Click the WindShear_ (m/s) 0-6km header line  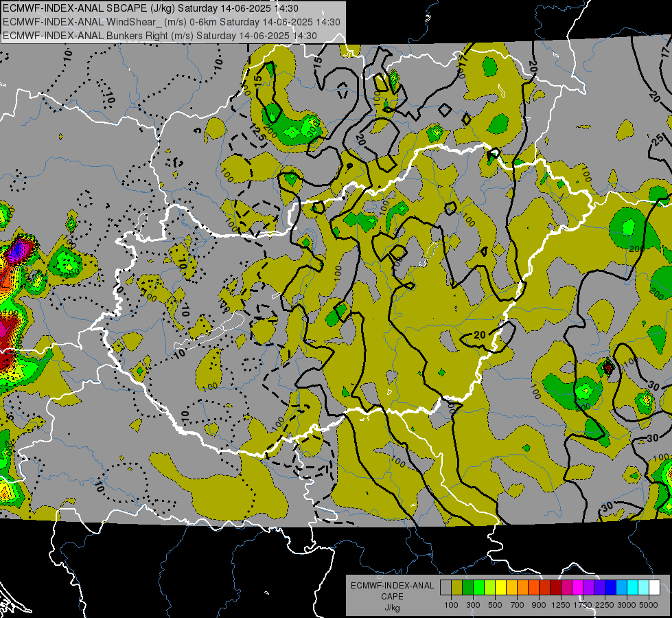tap(172, 22)
